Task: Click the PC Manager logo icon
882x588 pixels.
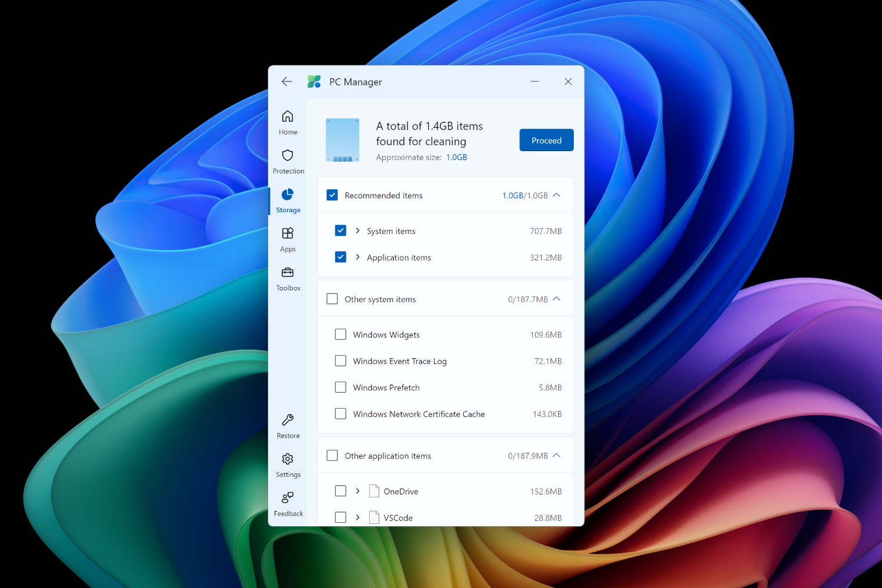Action: pyautogui.click(x=314, y=82)
